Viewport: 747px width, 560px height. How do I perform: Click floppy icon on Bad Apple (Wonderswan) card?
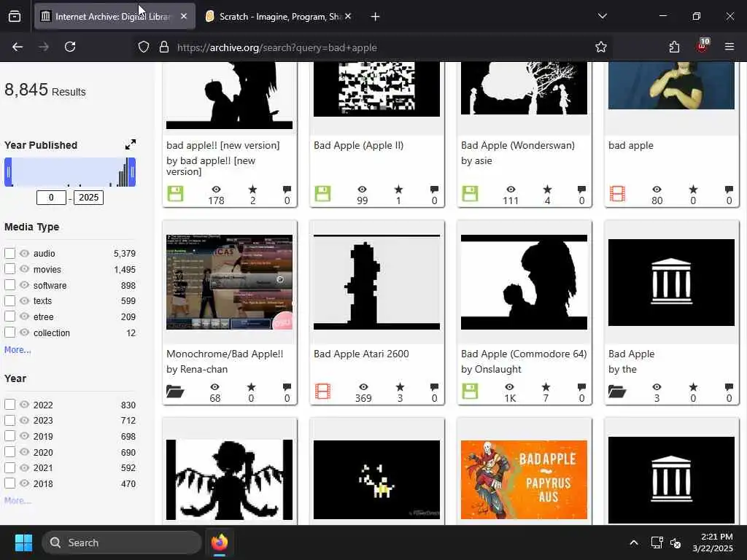click(471, 194)
